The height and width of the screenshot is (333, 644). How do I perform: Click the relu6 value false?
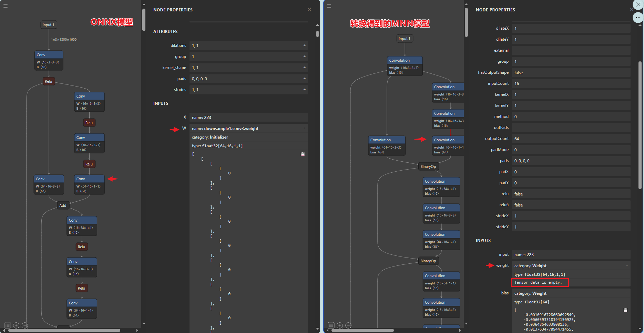coord(571,205)
